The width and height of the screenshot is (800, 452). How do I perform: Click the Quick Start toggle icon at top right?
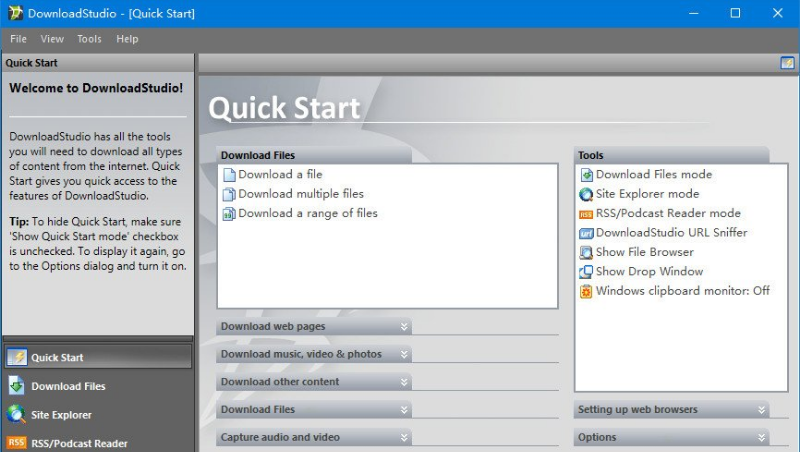tap(787, 63)
